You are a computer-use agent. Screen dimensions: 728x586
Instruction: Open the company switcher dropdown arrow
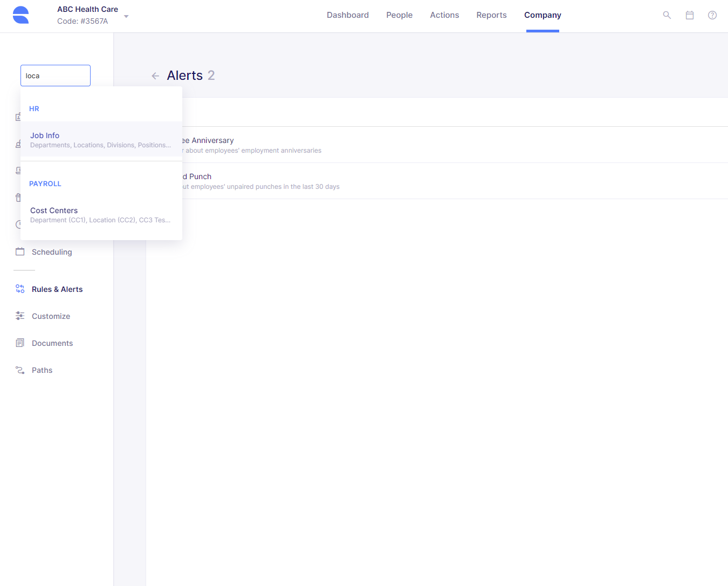point(126,16)
